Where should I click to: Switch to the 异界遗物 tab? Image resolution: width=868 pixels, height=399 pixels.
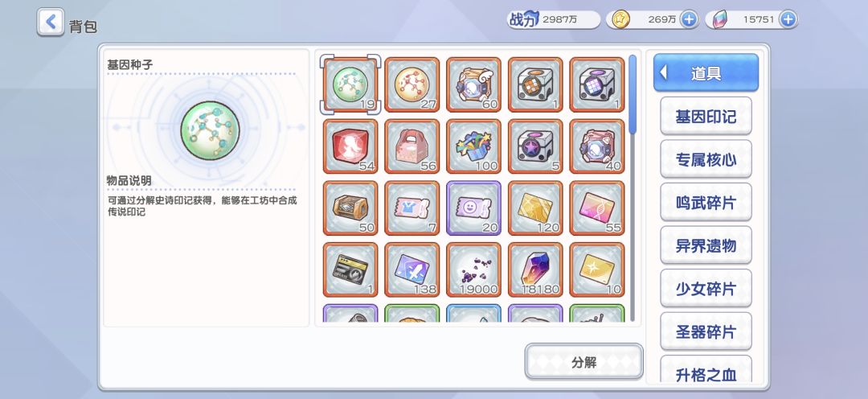tap(706, 245)
